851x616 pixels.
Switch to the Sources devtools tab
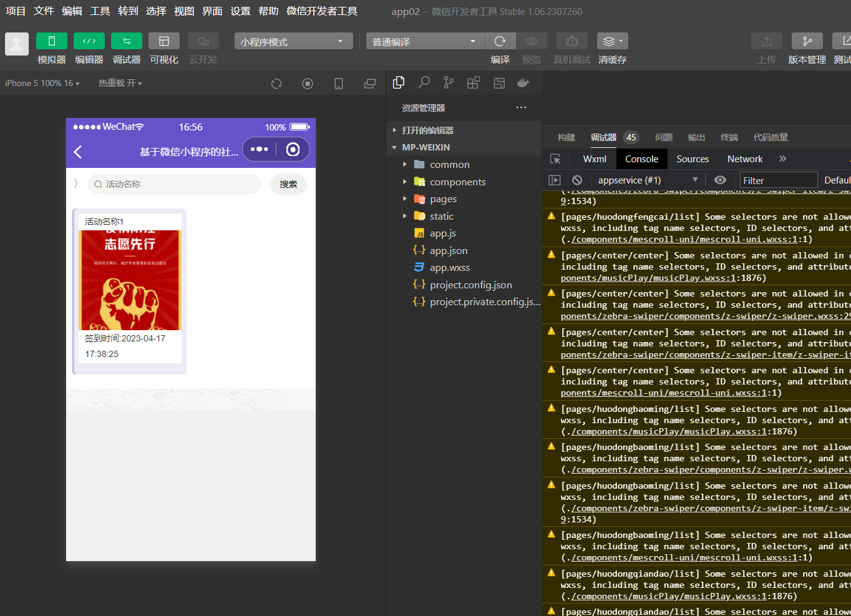(693, 159)
